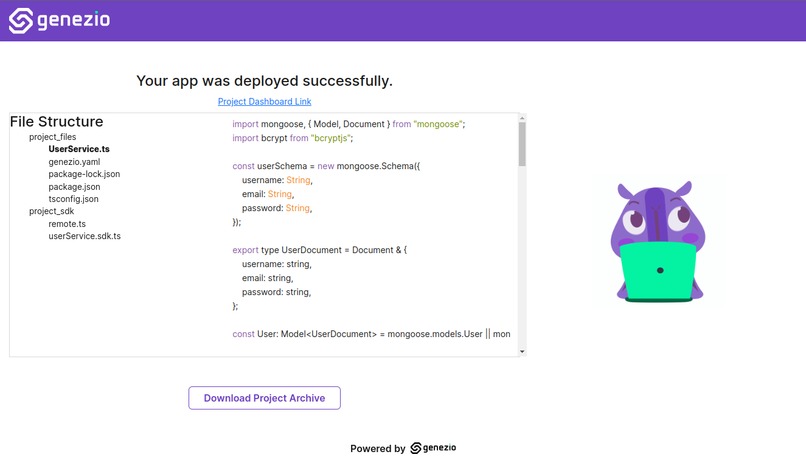
Task: Select UserService.ts in file tree
Action: pyautogui.click(x=79, y=149)
